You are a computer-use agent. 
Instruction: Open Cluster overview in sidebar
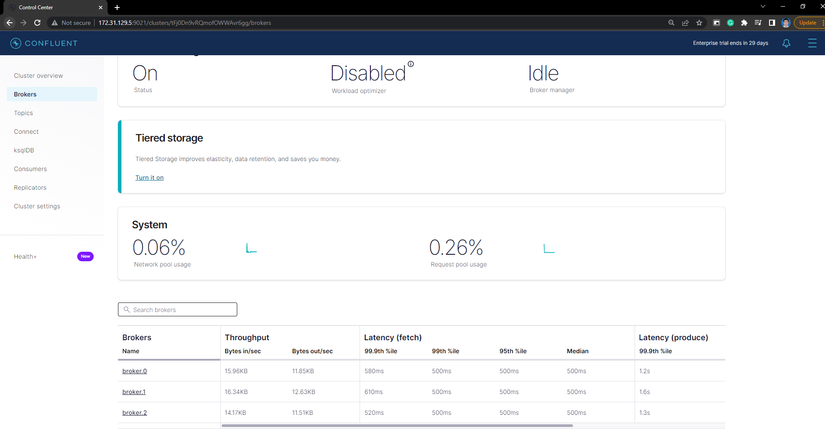point(38,76)
